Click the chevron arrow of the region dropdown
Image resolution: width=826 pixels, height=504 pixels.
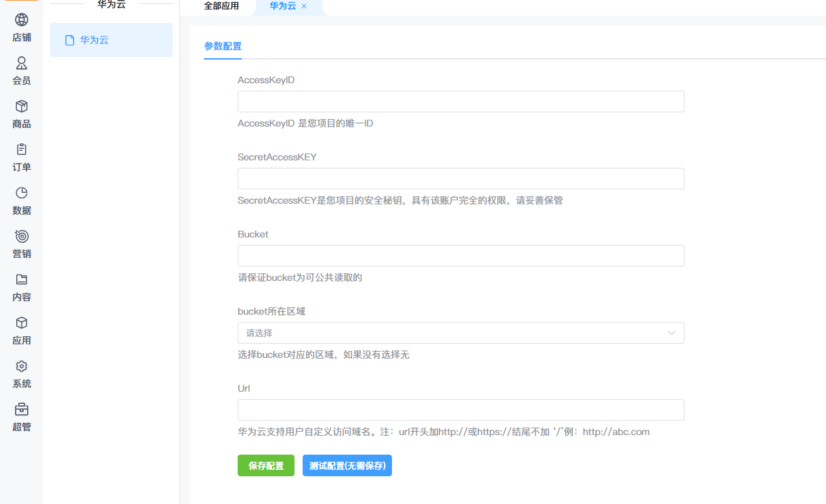coord(672,333)
